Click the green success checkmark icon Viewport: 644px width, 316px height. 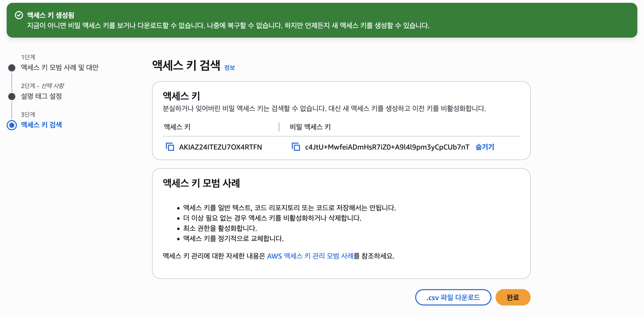(19, 15)
